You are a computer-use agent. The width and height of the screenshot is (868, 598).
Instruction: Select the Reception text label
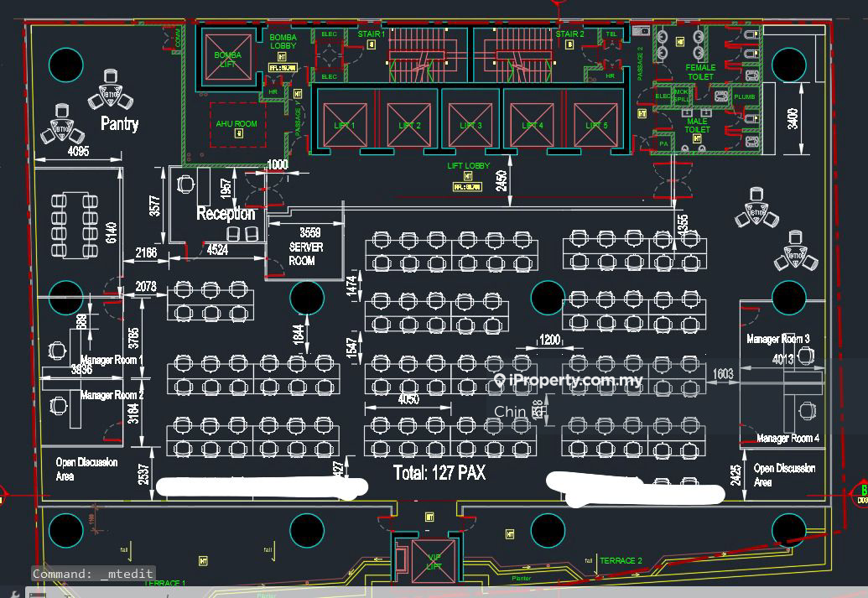pyautogui.click(x=226, y=214)
